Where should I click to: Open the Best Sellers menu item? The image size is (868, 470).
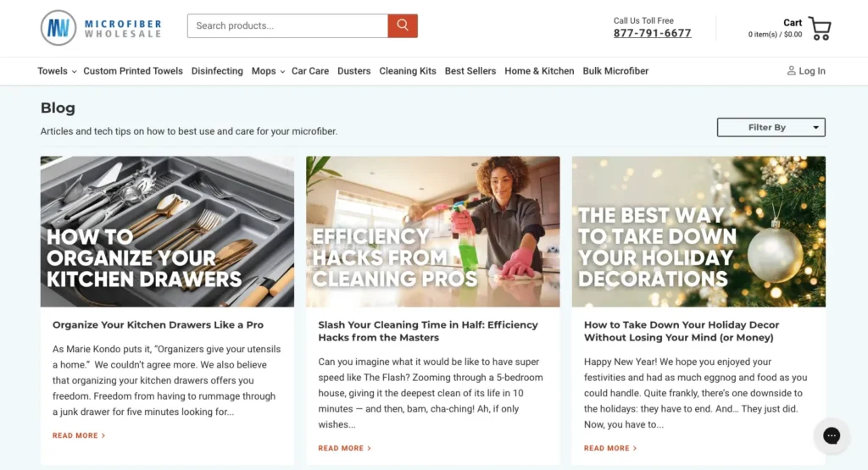(470, 71)
